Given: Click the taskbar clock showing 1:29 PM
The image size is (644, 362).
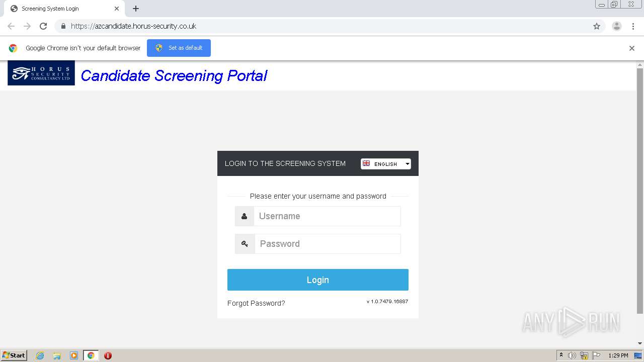Looking at the screenshot, I should coord(618,355).
